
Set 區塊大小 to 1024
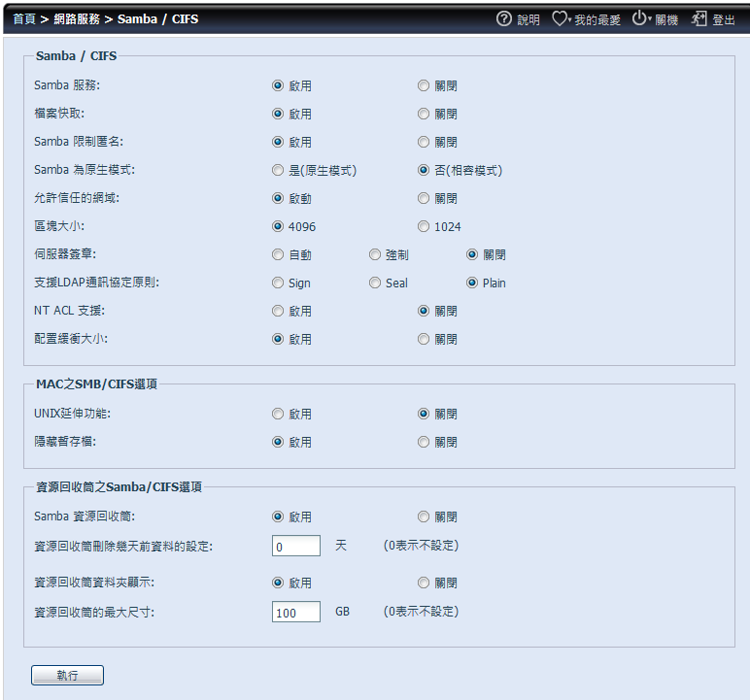tap(424, 226)
